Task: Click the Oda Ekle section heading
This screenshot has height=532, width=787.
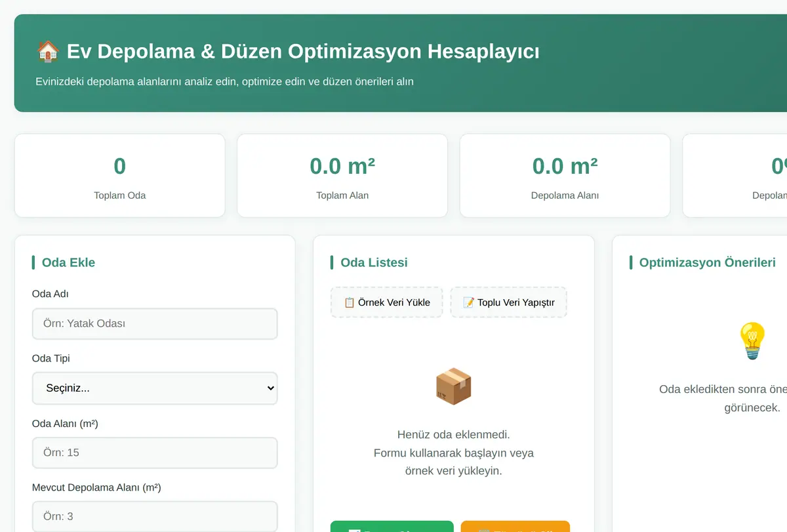Action: coord(68,262)
